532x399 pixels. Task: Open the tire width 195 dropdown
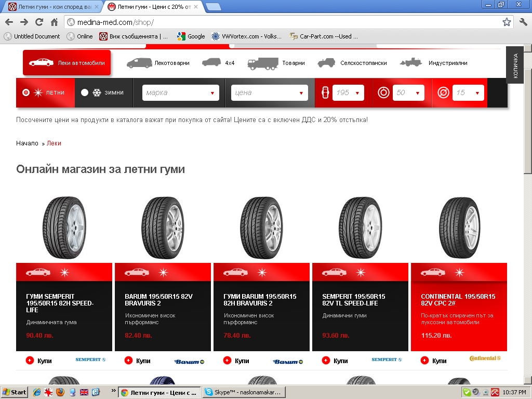pos(348,93)
